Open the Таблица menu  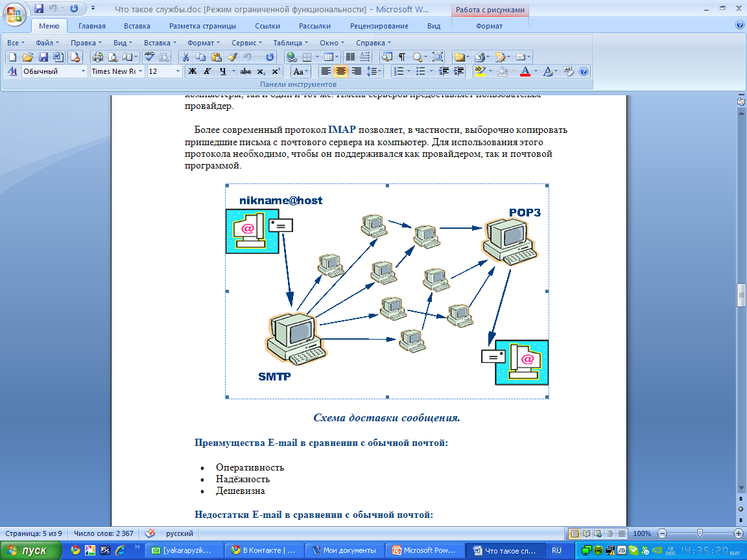pos(290,43)
